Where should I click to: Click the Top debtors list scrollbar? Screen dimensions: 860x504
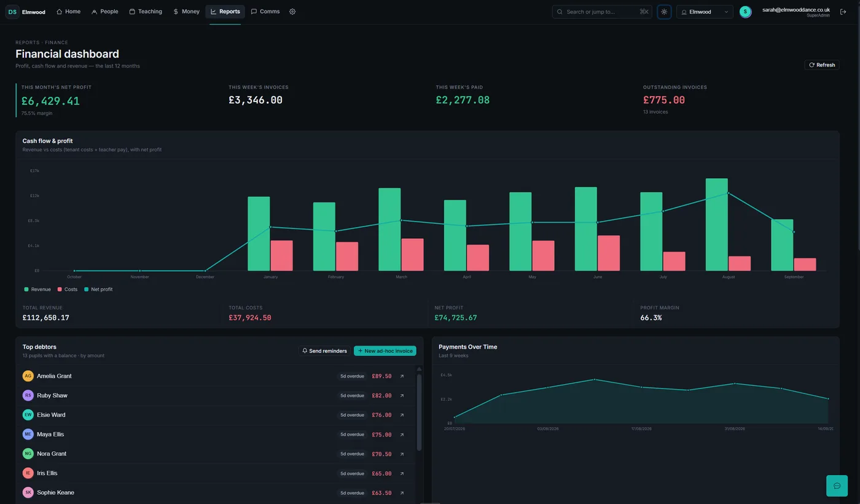[x=419, y=411]
